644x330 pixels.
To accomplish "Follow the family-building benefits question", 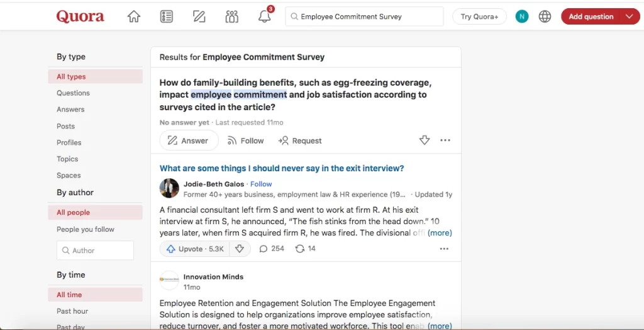I will pyautogui.click(x=246, y=140).
